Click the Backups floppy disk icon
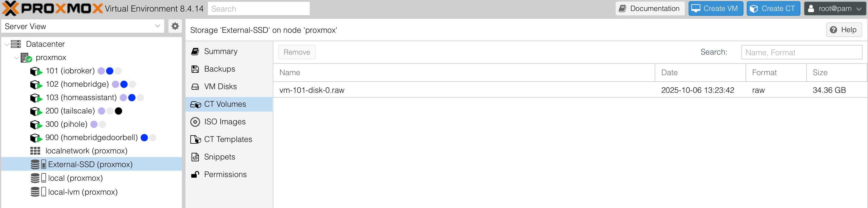The height and width of the screenshot is (208, 868). (195, 69)
